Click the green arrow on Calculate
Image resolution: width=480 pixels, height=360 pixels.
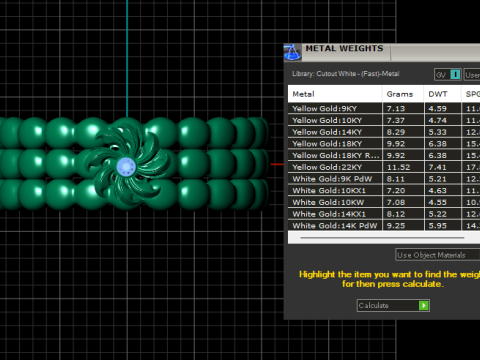(x=424, y=305)
